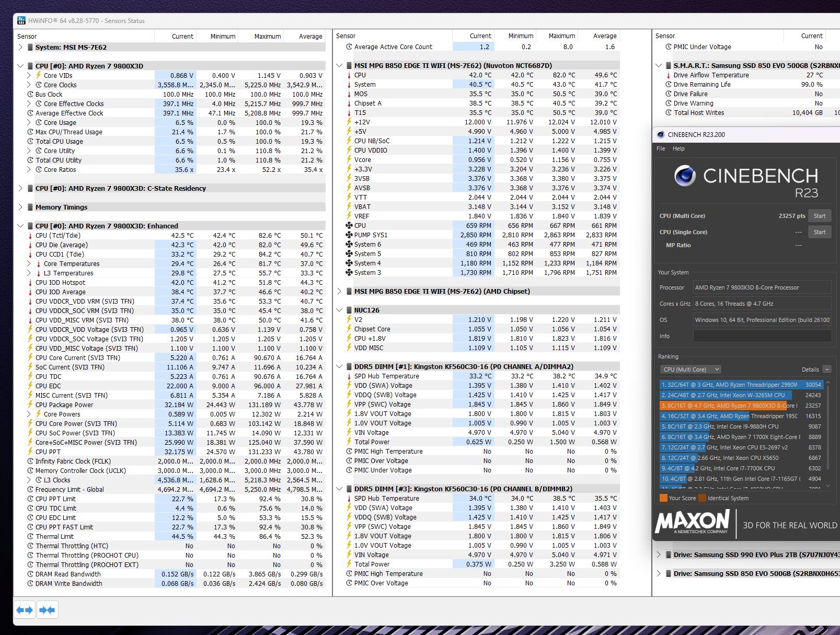Select the Threadripper 2990W ranking bar scoring 30054
840x635 pixels.
(741, 385)
